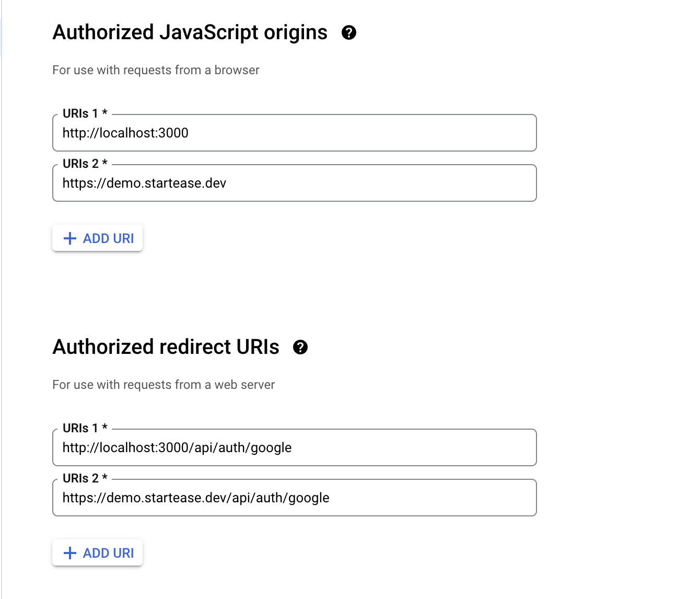
Task: Click inside the http://localhost:3000 origin field
Action: [294, 133]
